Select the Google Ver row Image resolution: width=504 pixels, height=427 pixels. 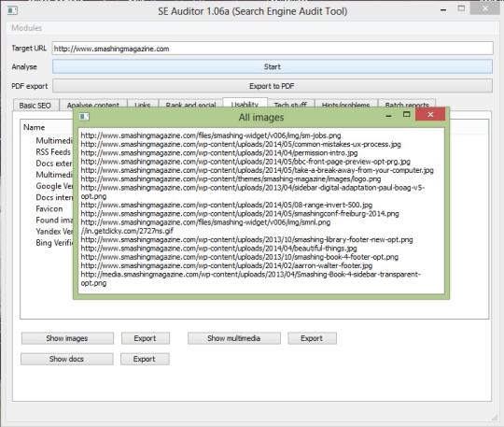54,186
